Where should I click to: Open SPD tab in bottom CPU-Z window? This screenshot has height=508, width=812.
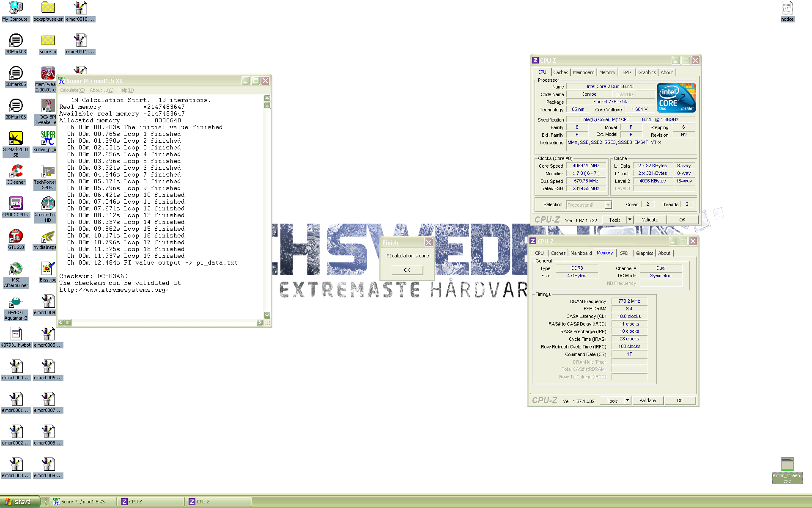tap(624, 253)
